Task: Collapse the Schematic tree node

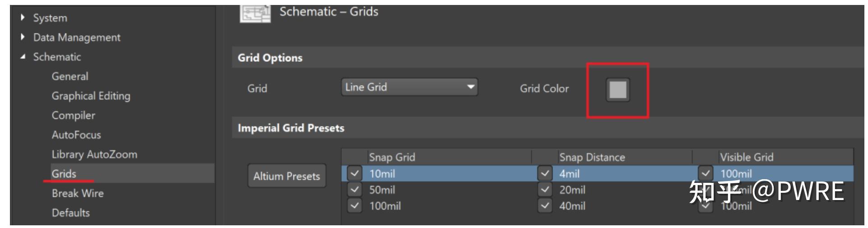Action: [23, 57]
